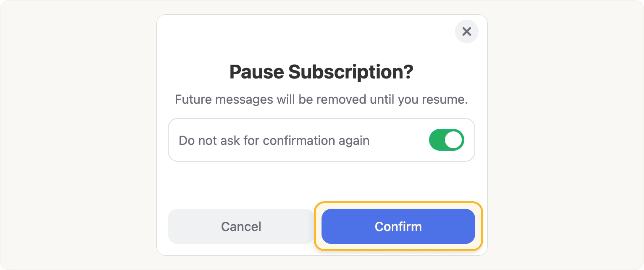The image size is (644, 270).
Task: Select the Do not ask for confirmation label
Action: [x=274, y=140]
